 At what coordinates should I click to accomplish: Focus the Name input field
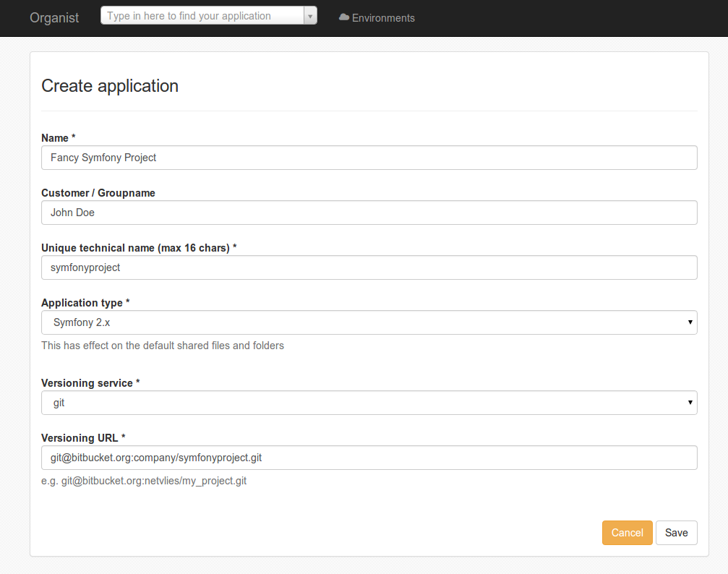pyautogui.click(x=369, y=158)
